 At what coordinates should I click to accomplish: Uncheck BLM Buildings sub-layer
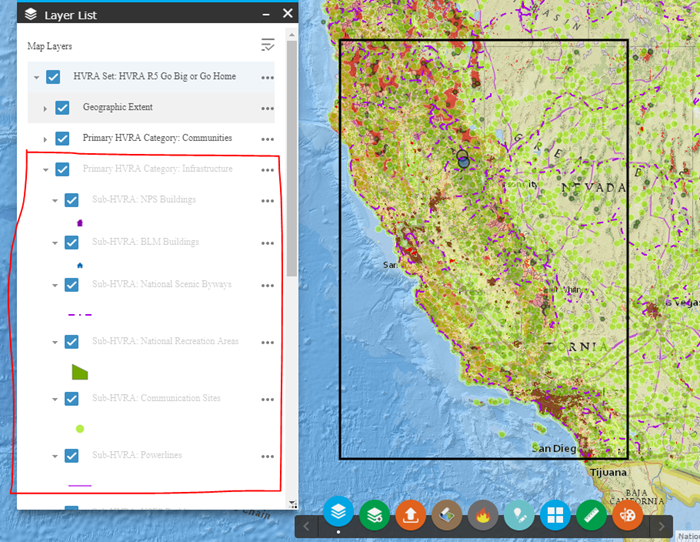tap(71, 242)
